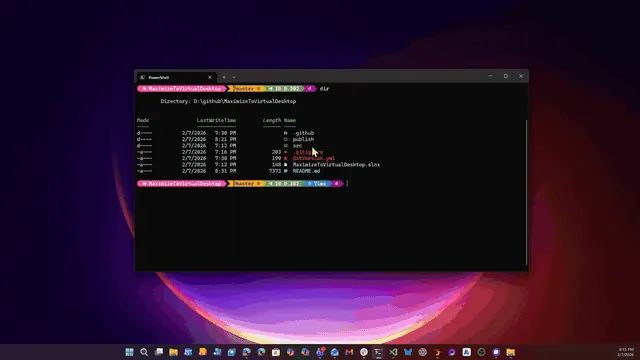Click the '.github' folder name
The image size is (640, 360).
coord(303,133)
